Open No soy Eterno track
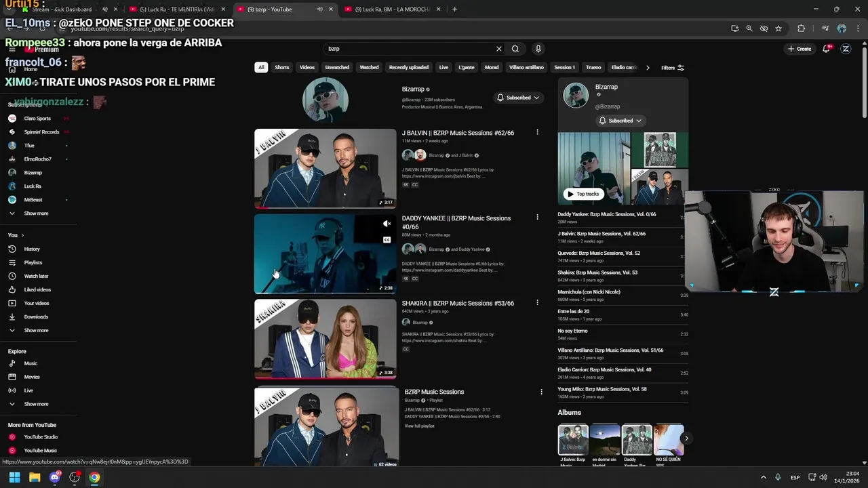 click(x=572, y=331)
